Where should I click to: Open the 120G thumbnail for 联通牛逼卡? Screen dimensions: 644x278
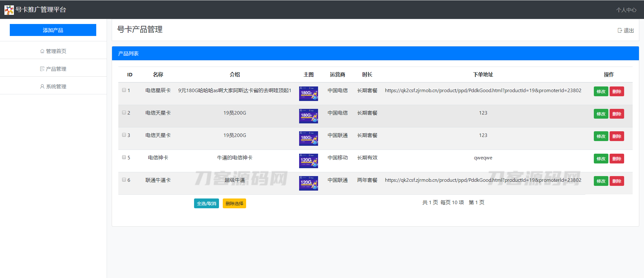pos(308,183)
